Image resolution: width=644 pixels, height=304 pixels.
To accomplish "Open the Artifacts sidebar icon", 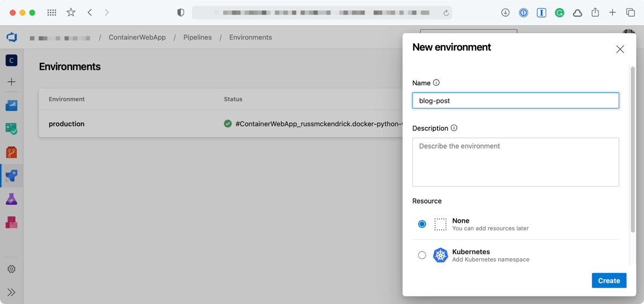I will 11,222.
